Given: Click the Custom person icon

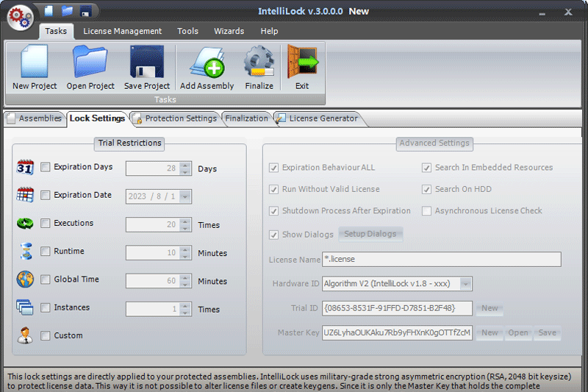Looking at the screenshot, I should point(25,335).
